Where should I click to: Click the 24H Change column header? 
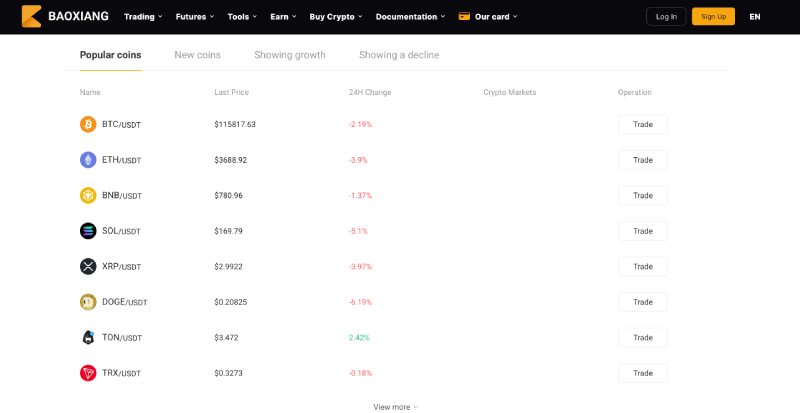[x=370, y=92]
